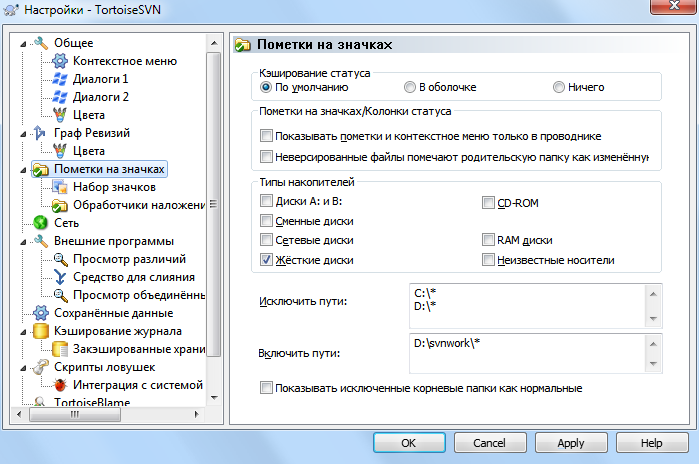Screen dimensions: 699x464
Task: Click the revision graph icon beside Граф Ревизий
Action: [40, 133]
